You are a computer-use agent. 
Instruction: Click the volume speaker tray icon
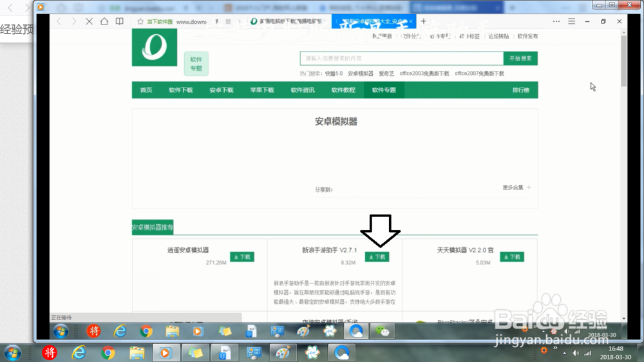pyautogui.click(x=576, y=354)
